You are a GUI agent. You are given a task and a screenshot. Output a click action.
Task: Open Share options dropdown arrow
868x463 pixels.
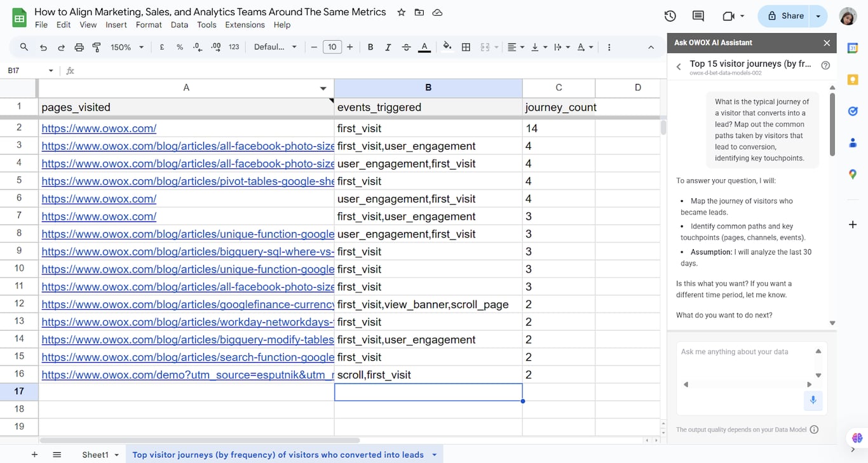click(818, 16)
